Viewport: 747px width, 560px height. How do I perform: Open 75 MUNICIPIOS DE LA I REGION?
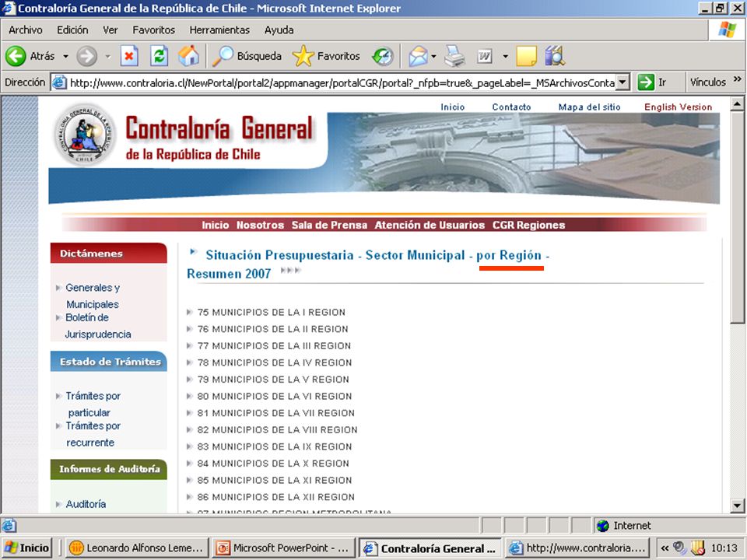click(271, 313)
